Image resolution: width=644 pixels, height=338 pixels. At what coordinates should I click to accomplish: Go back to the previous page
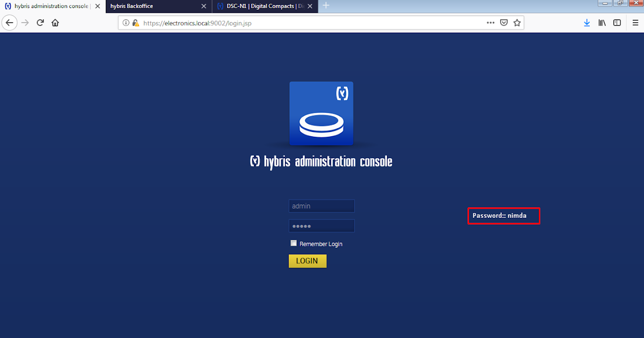[x=9, y=23]
